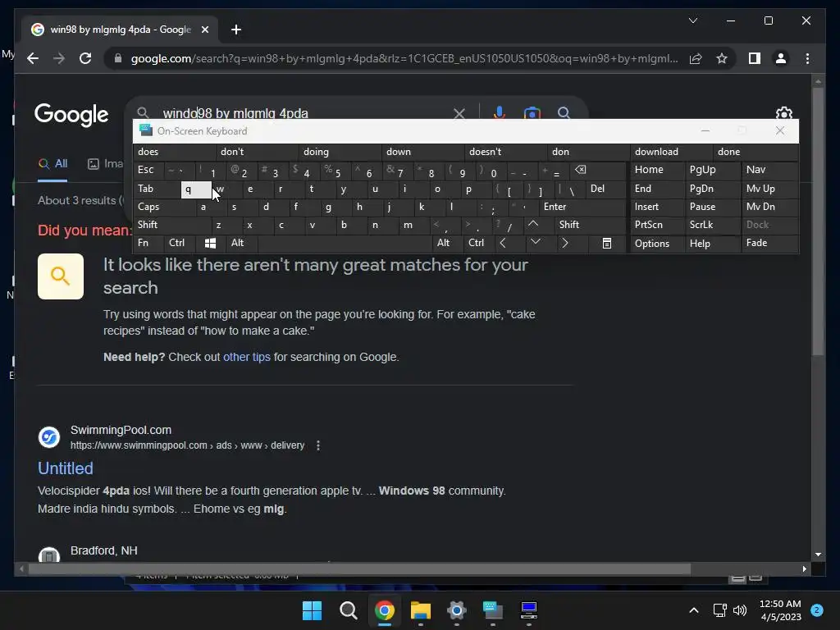Viewport: 840px width, 630px height.
Task: Toggle the Fade key
Action: (769, 243)
